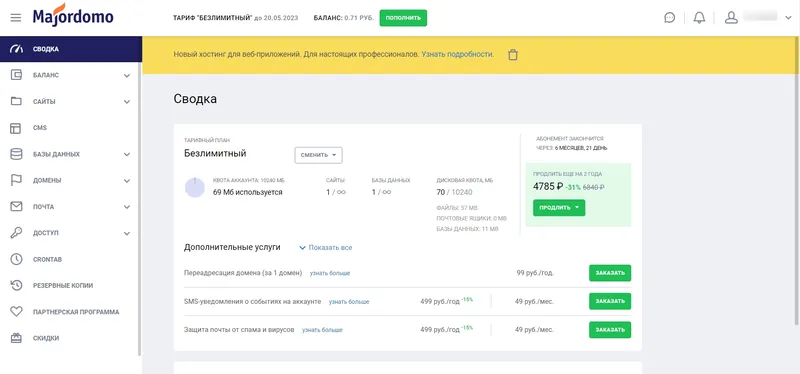Click the Партнерская программа heart icon

16,311
